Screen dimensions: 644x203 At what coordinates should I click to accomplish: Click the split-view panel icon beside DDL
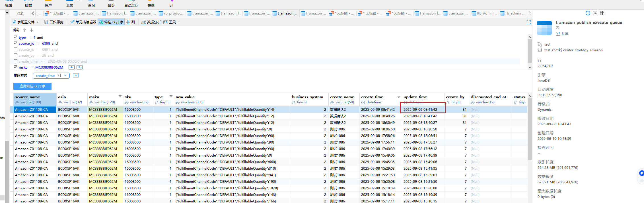coord(602,13)
